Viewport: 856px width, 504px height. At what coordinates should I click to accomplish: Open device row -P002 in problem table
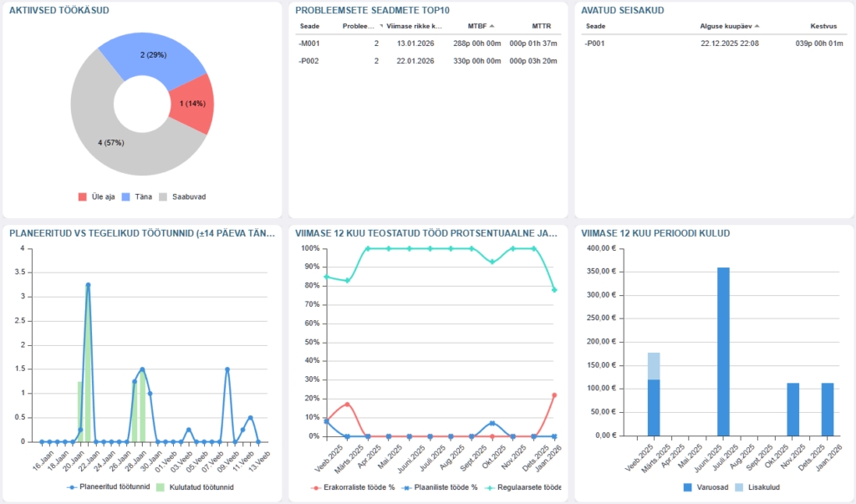[308, 61]
